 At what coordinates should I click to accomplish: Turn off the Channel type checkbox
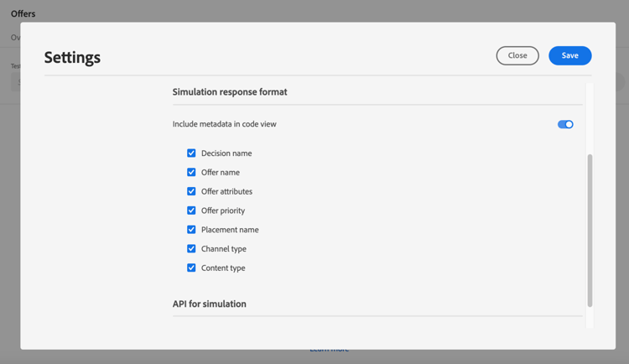191,249
